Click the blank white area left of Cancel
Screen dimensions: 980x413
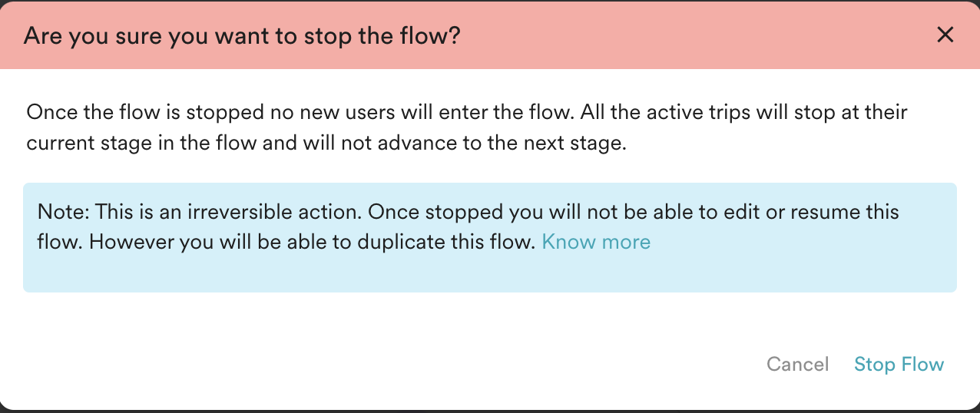tap(384, 364)
